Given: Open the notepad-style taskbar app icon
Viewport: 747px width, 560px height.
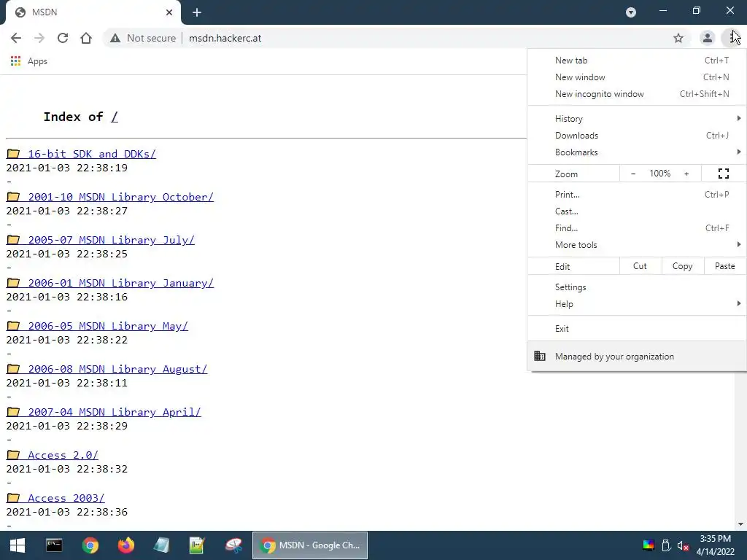Looking at the screenshot, I should [161, 545].
